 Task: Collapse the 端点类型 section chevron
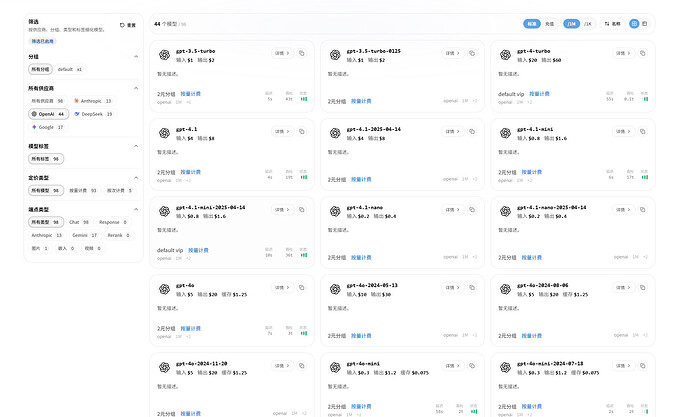click(x=136, y=209)
